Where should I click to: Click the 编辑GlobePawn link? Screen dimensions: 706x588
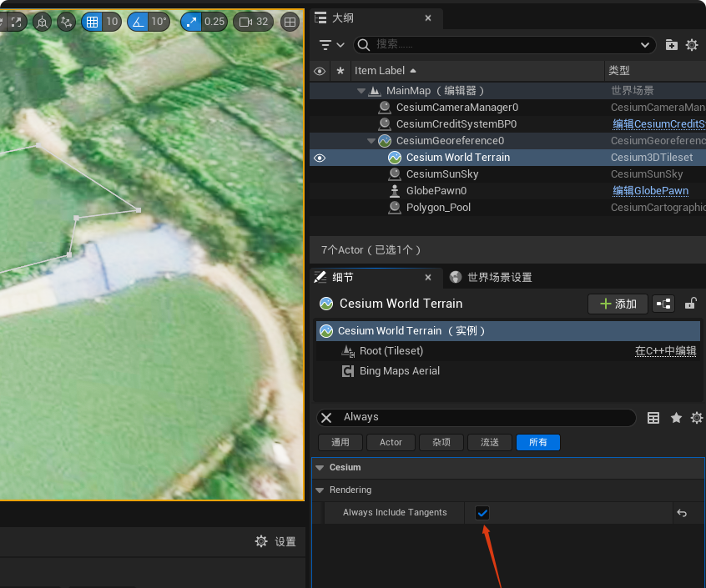coord(650,191)
